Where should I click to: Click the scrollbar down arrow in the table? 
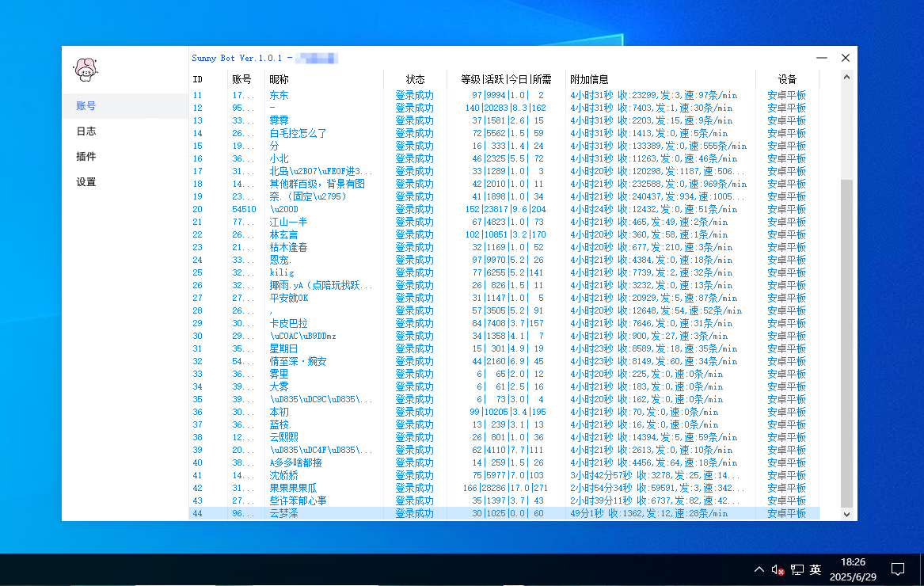coord(846,515)
